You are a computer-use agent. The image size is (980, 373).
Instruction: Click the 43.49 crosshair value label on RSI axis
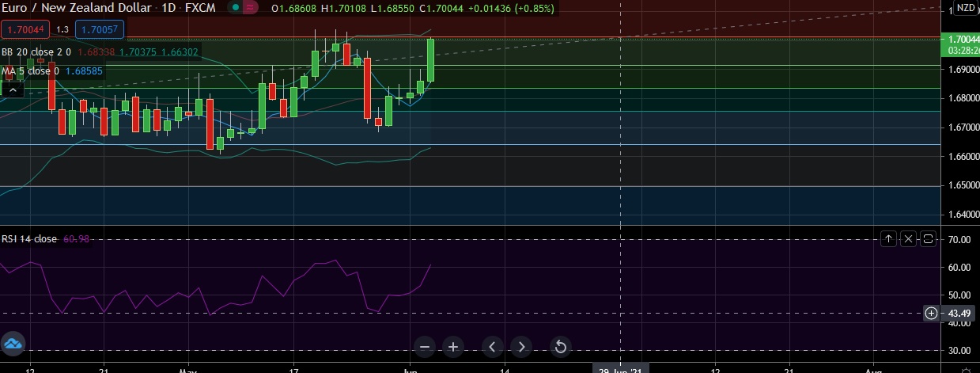pyautogui.click(x=959, y=313)
